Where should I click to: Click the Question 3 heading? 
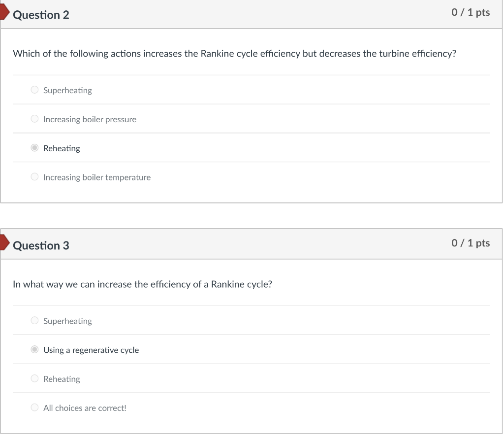41,245
